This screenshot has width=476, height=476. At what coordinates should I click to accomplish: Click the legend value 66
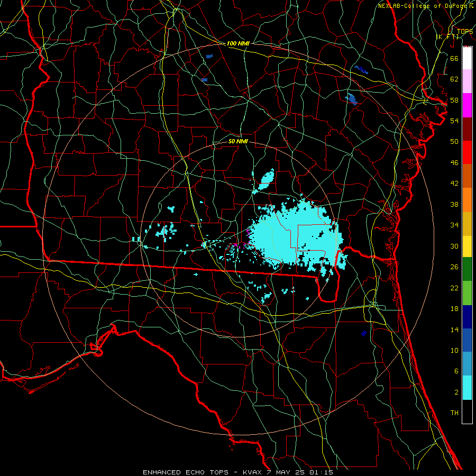454,58
